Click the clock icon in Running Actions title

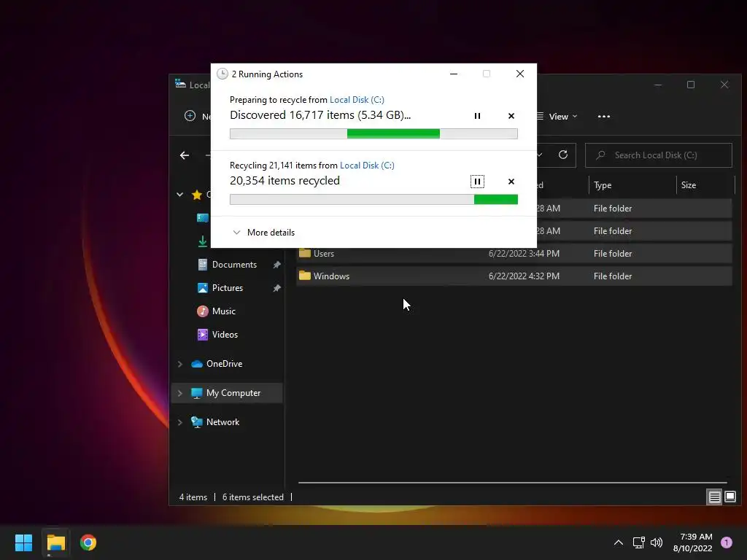[222, 74]
